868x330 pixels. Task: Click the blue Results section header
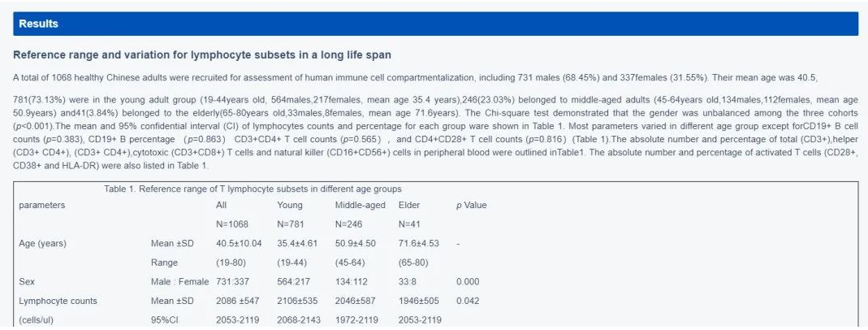point(434,24)
